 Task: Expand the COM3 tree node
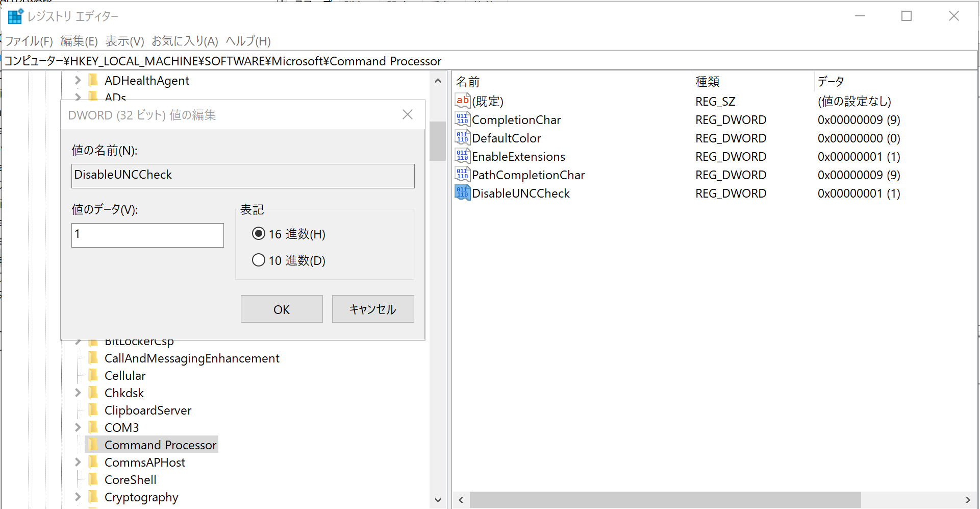tap(78, 428)
